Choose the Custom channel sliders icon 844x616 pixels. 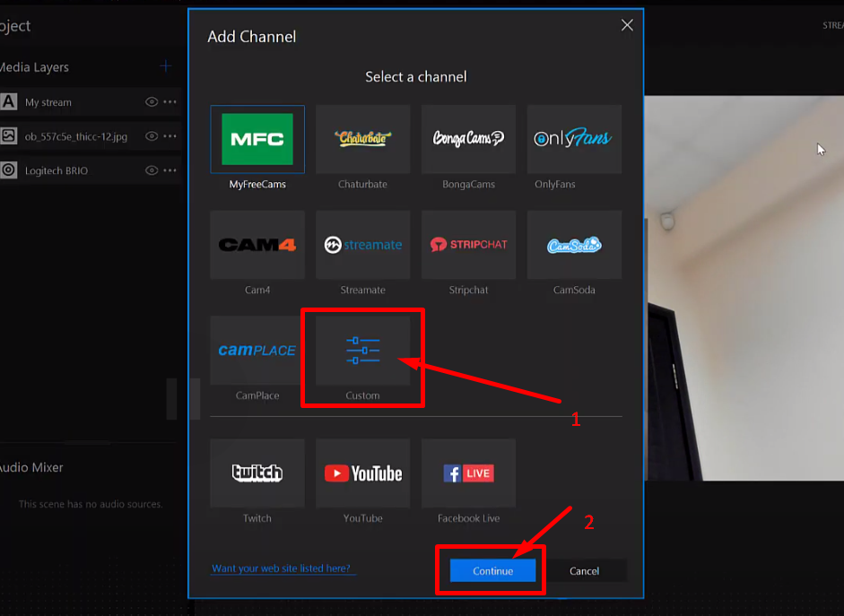pyautogui.click(x=362, y=351)
